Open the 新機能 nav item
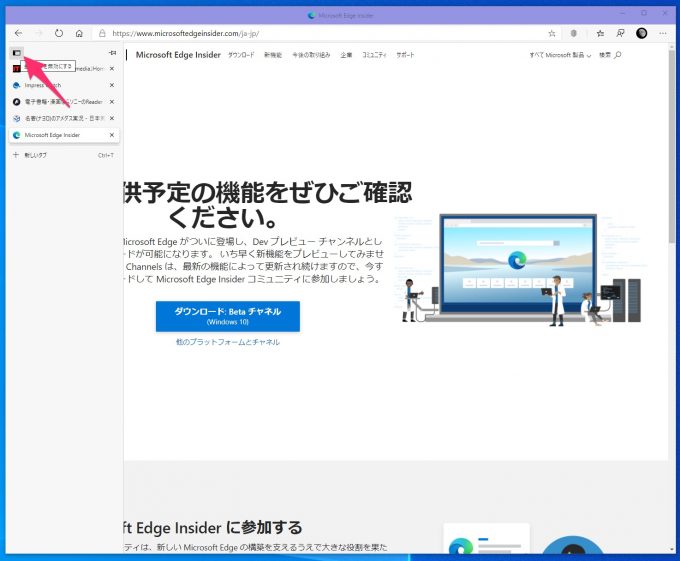This screenshot has height=561, width=680. (273, 55)
